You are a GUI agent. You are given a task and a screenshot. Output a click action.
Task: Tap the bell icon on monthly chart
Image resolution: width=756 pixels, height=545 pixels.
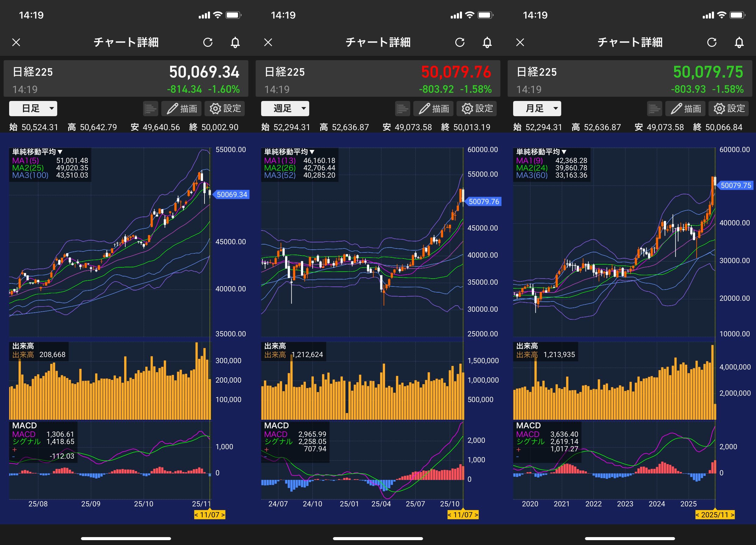pyautogui.click(x=739, y=42)
